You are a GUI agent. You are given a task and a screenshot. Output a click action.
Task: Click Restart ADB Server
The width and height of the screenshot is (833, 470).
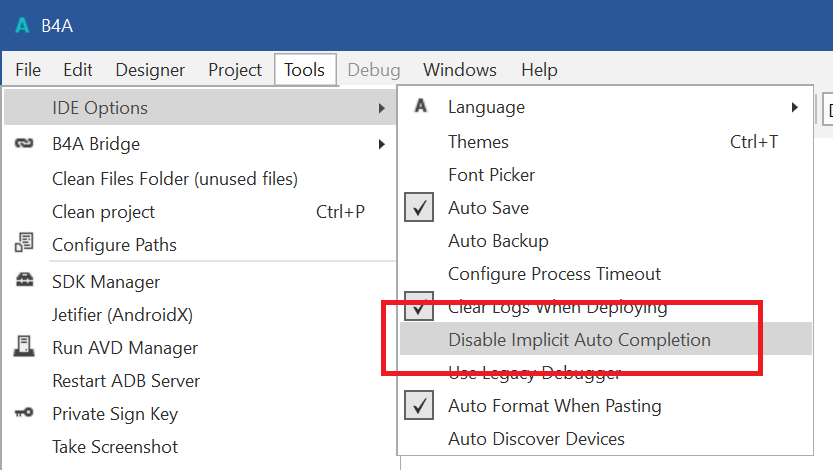(x=126, y=381)
